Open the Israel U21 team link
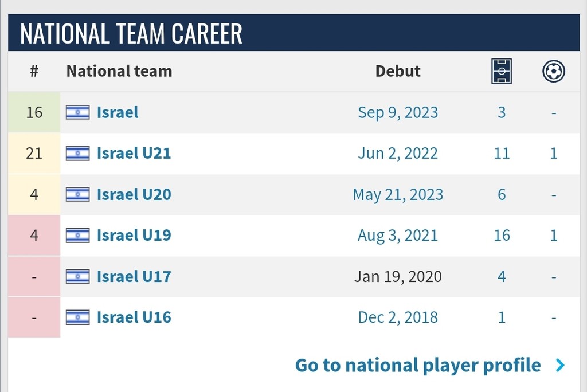 (134, 153)
